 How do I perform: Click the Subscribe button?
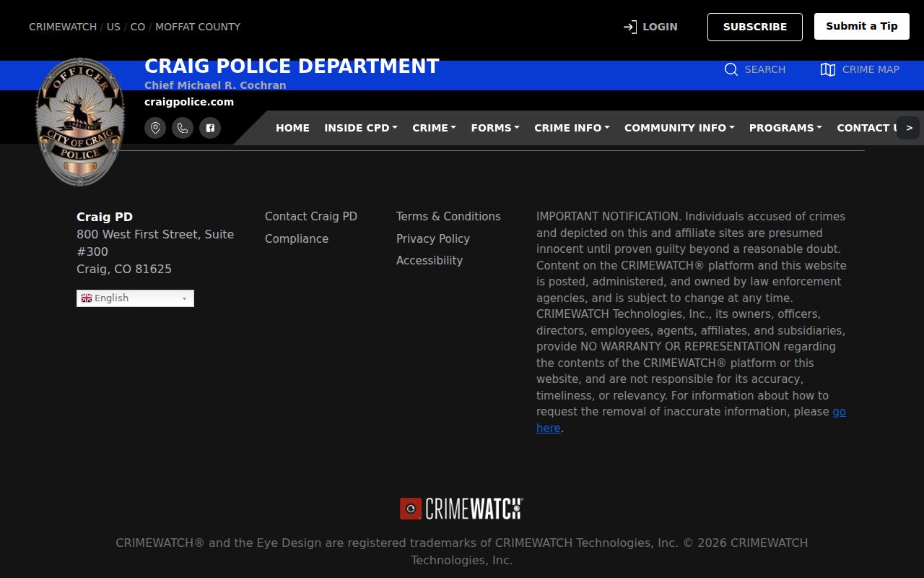tap(755, 27)
